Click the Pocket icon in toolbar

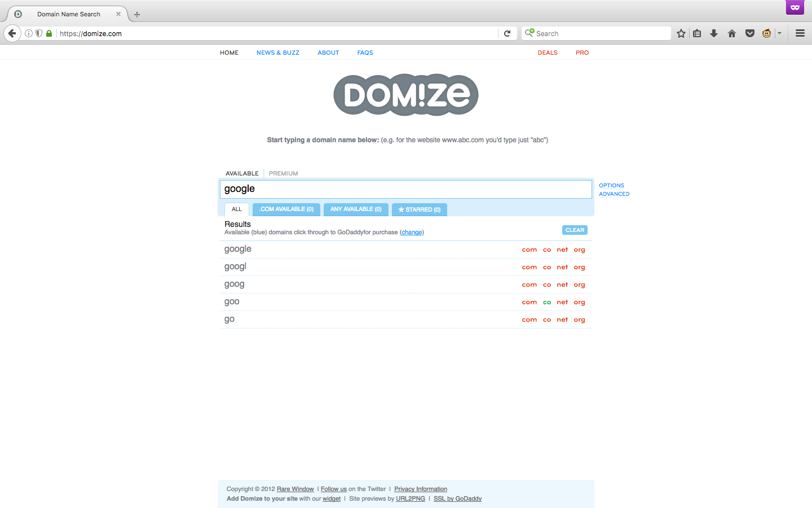(x=750, y=33)
